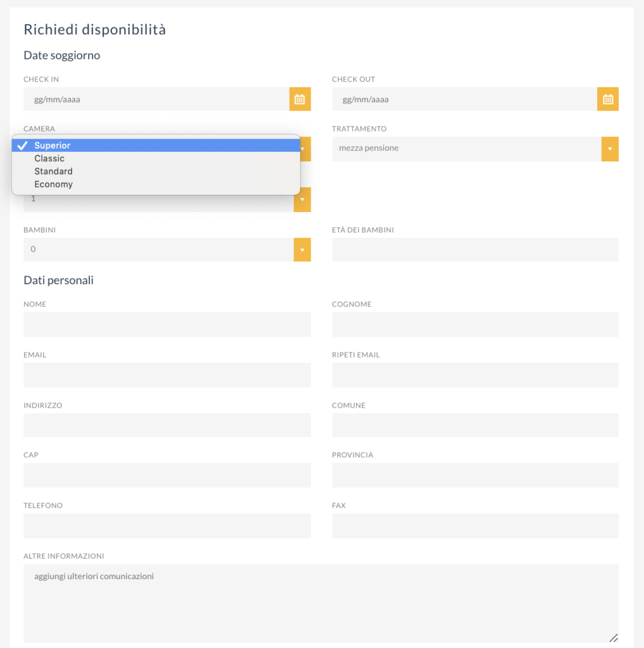Screen dimensions: 644x648
Task: Open the Check In calendar picker
Action: [x=300, y=99]
